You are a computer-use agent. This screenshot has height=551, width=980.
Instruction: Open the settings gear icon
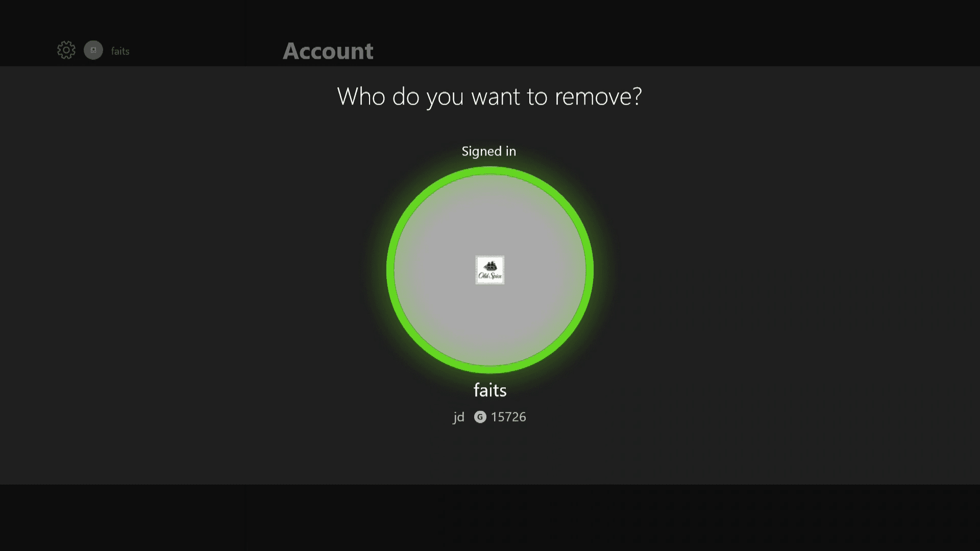[x=66, y=50]
